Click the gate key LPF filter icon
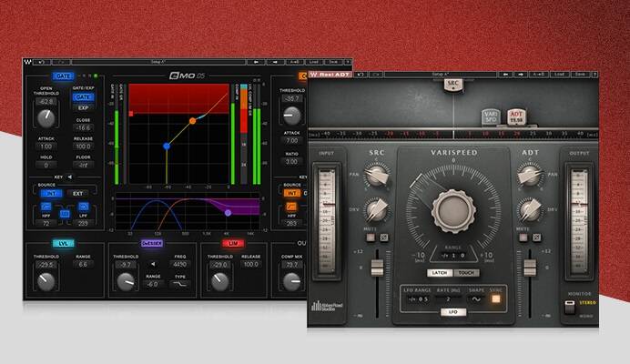 [84, 207]
